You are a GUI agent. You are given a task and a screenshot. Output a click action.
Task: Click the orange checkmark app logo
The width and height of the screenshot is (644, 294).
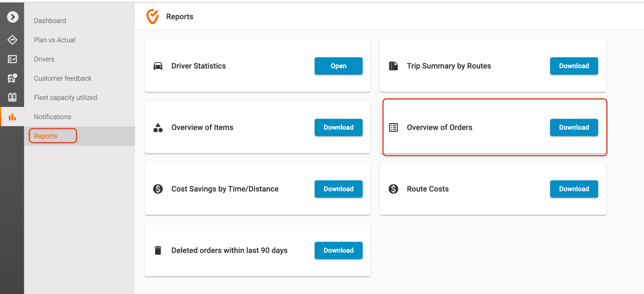point(153,16)
